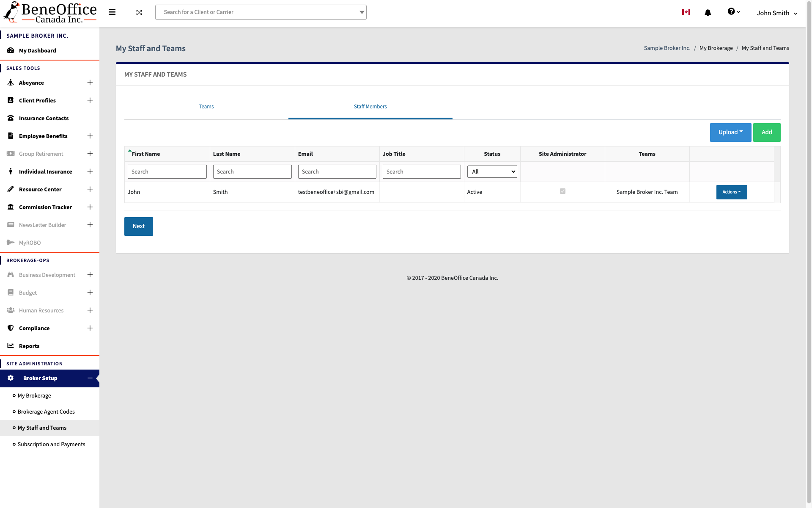This screenshot has width=812, height=508.
Task: Open Subscription and Payments menu item
Action: pyautogui.click(x=51, y=444)
